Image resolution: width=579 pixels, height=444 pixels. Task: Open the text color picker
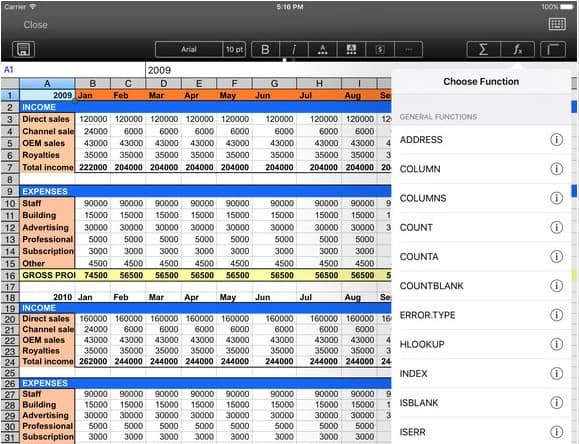pos(323,49)
